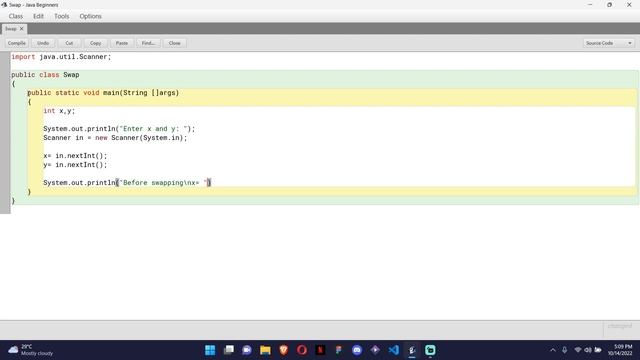This screenshot has width=640, height=360.
Task: Open Wi-Fi network settings in tray
Action: pos(578,350)
